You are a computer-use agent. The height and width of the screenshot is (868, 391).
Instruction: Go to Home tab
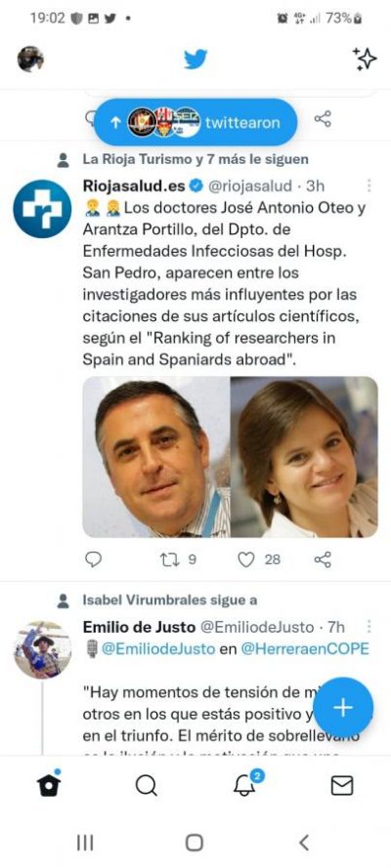(49, 784)
